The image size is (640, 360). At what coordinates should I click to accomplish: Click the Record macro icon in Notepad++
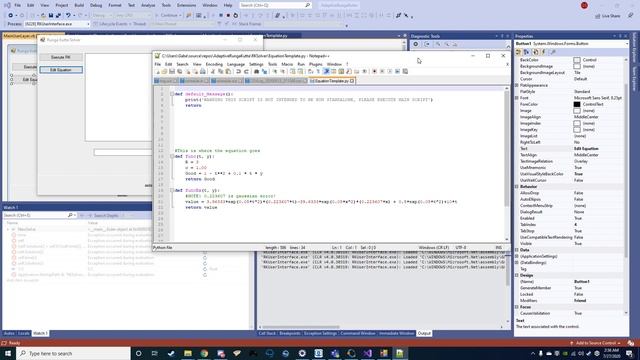point(374,71)
